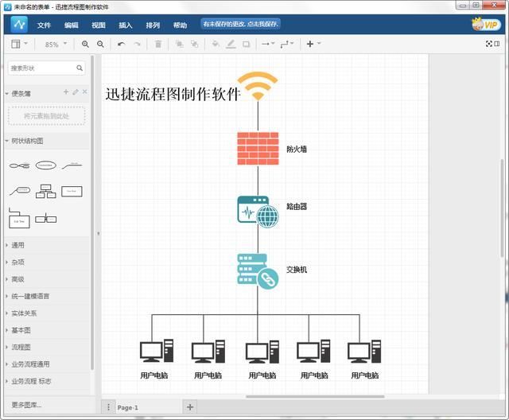This screenshot has width=509, height=420.
Task: Click the app logo icon in header
Action: [x=19, y=25]
